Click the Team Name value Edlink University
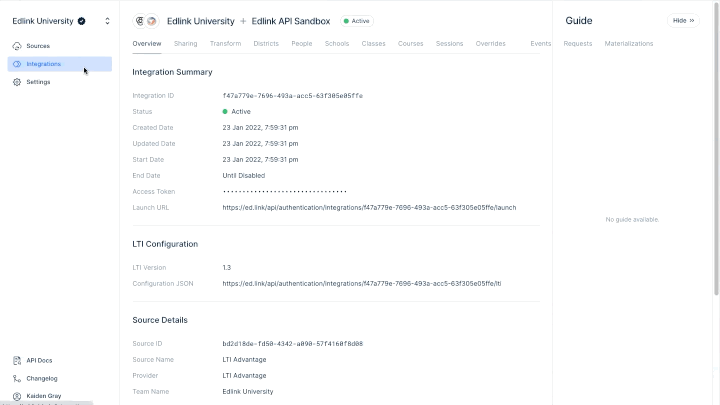This screenshot has width=720, height=405. [x=248, y=392]
